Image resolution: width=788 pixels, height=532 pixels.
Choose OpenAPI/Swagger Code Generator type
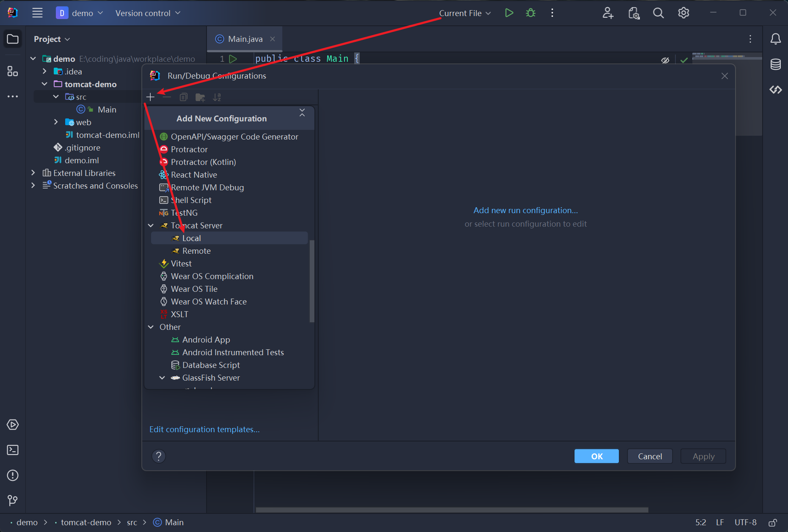tap(229, 137)
